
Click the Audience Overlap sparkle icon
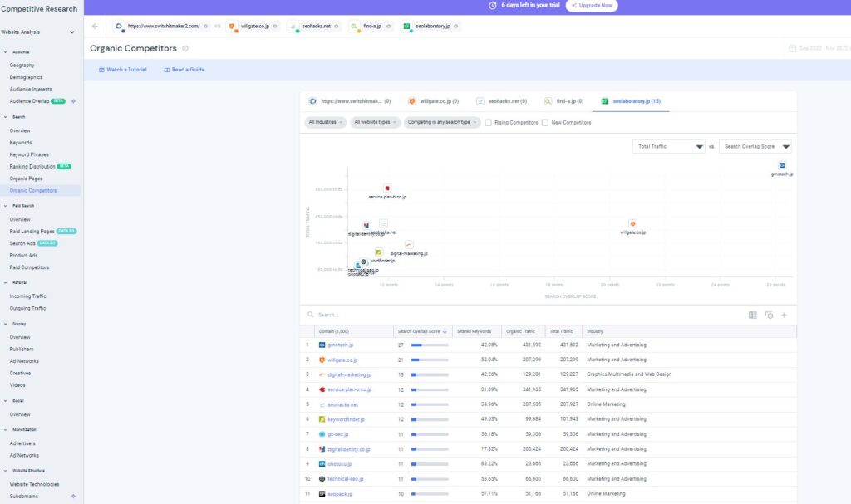(73, 101)
